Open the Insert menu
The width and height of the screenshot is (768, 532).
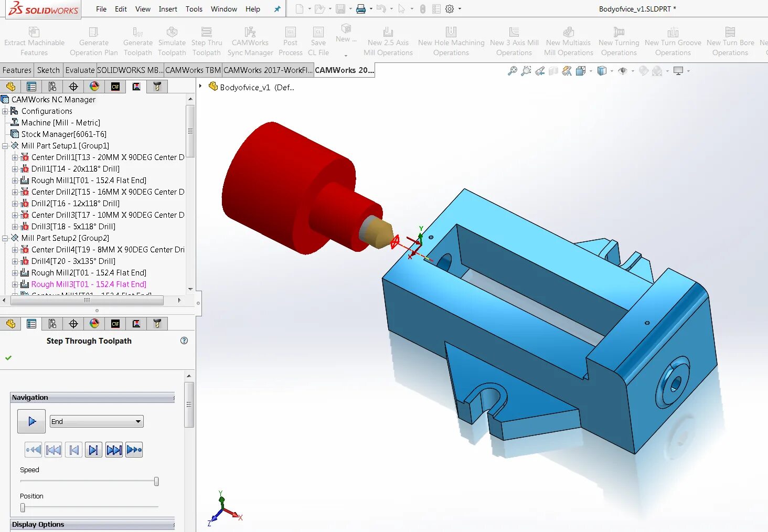point(168,9)
